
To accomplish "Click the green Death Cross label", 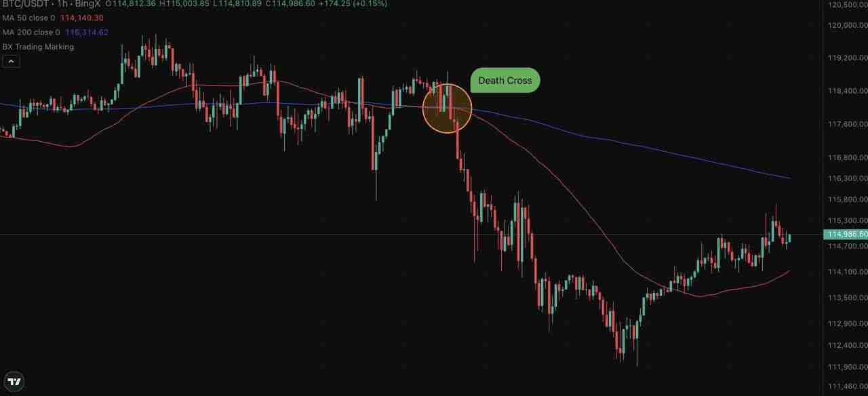I will coord(505,80).
